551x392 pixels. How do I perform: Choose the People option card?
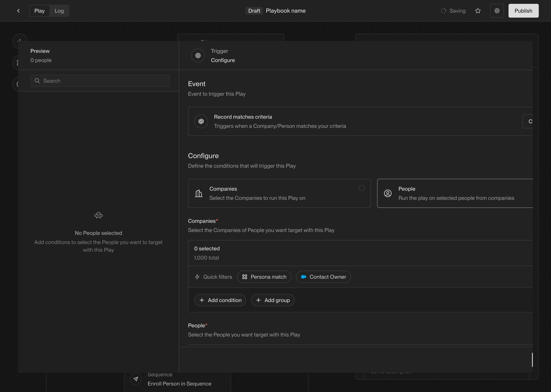point(455,193)
